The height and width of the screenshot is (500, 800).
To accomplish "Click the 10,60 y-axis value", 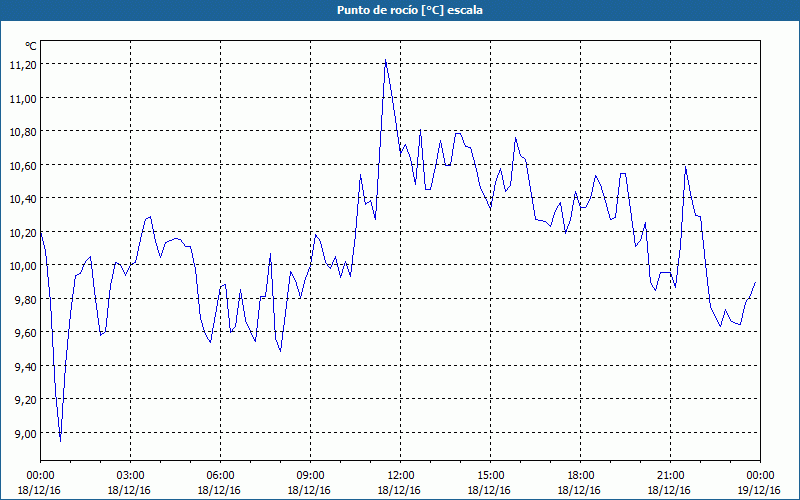I will [23, 165].
